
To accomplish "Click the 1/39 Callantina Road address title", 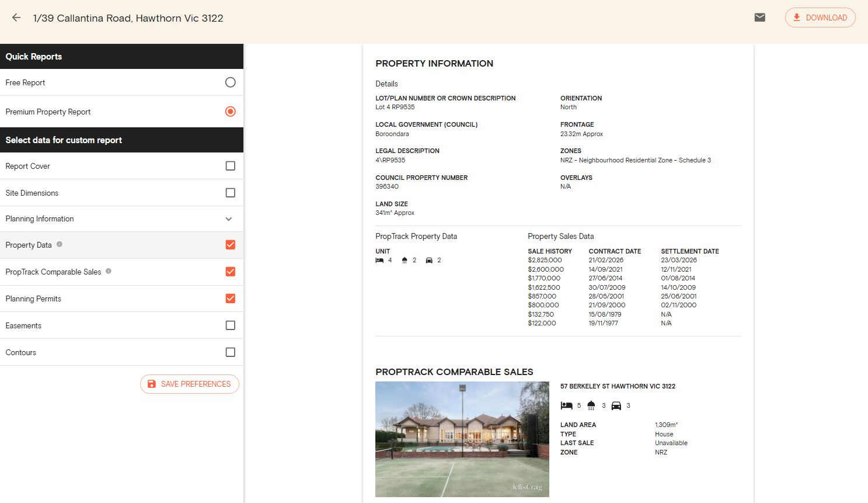I will click(x=128, y=18).
